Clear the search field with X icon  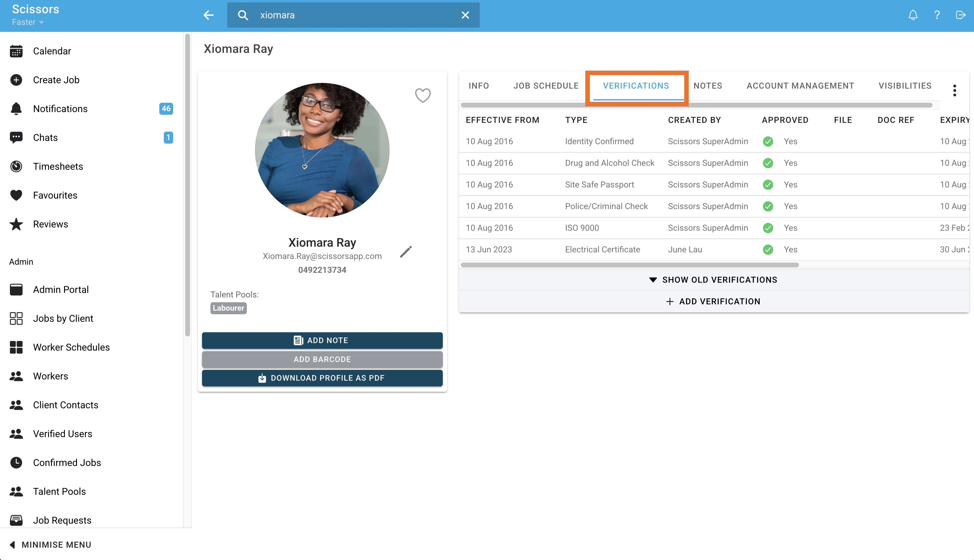[x=465, y=15]
